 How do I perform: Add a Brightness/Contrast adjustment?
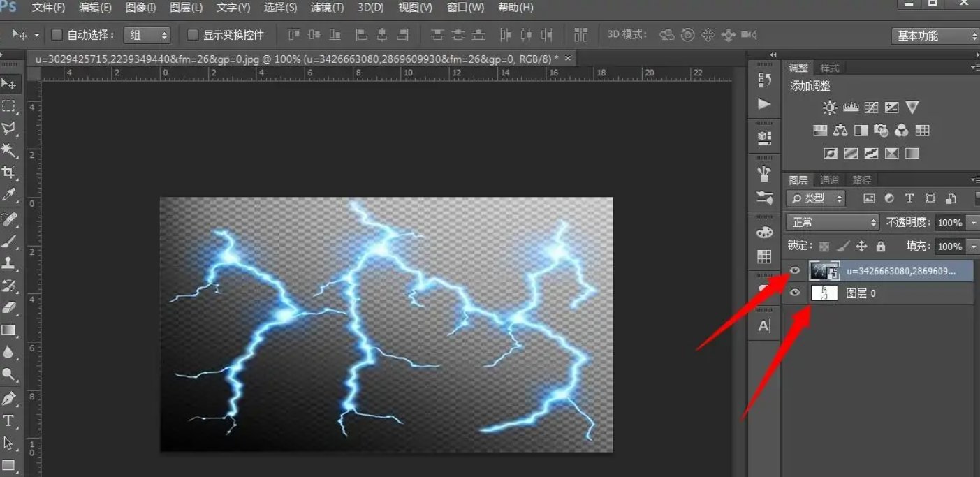click(829, 108)
